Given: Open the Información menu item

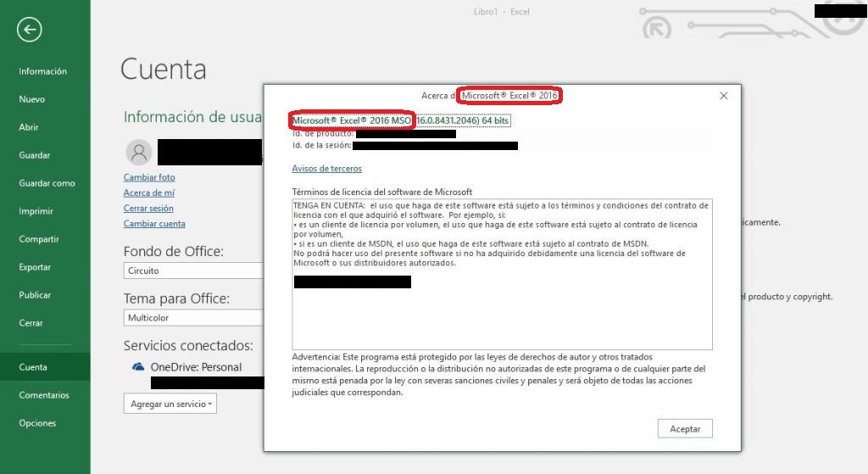Looking at the screenshot, I should pos(42,71).
